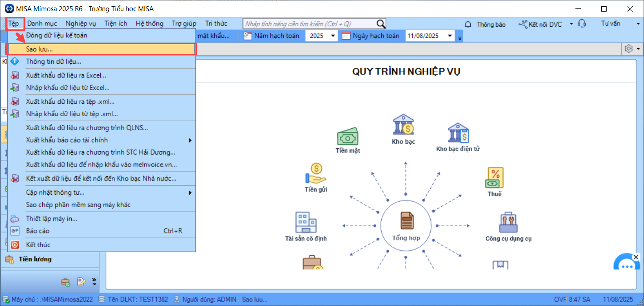The height and width of the screenshot is (306, 644).
Task: Click the QUY TRÌNH NGHIỆP VỤ heading
Action: [406, 72]
